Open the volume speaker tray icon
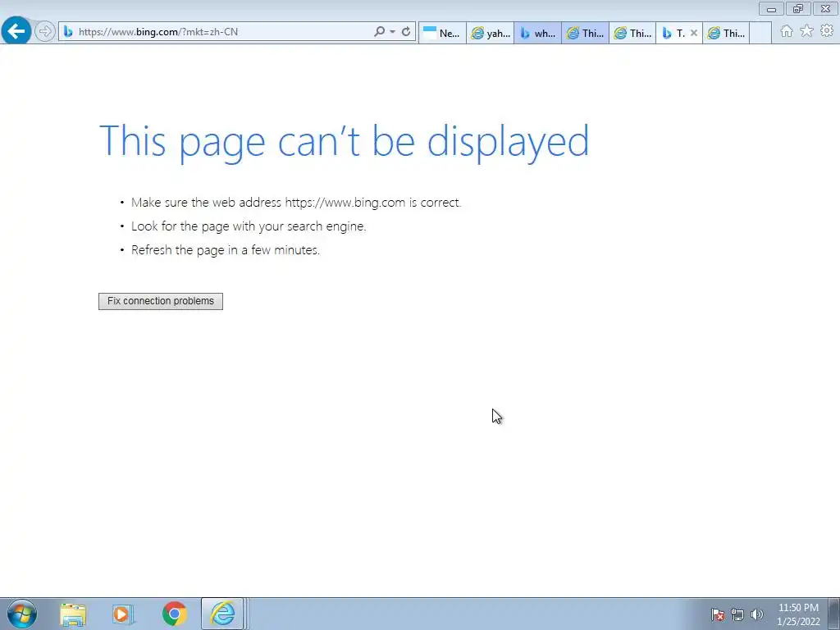The image size is (840, 630). pos(756,614)
